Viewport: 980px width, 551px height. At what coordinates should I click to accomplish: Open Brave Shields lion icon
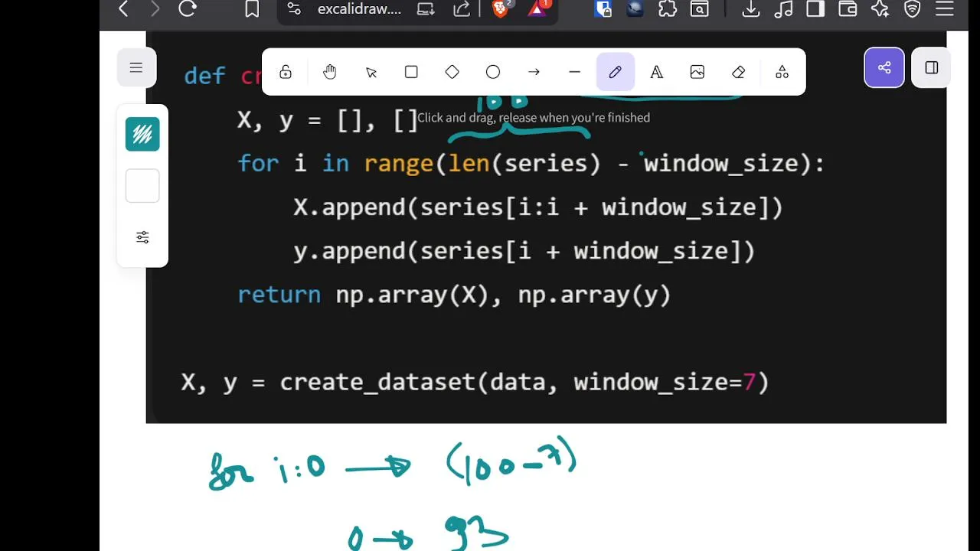[501, 8]
